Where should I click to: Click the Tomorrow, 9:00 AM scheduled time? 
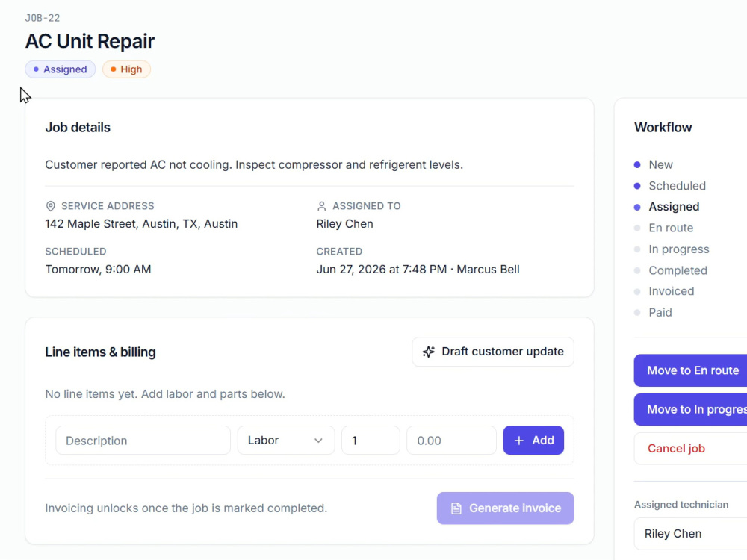tap(98, 270)
